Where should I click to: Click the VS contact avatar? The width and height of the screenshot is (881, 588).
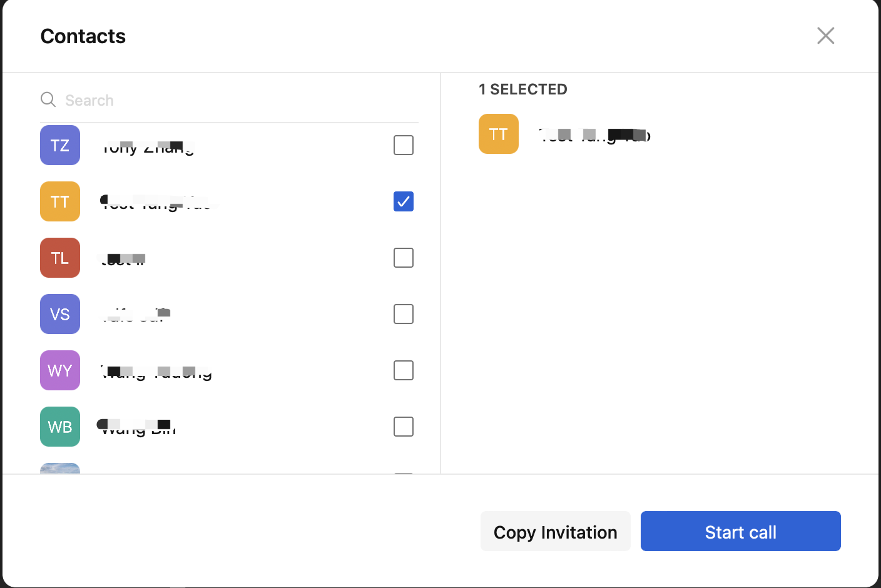point(60,314)
